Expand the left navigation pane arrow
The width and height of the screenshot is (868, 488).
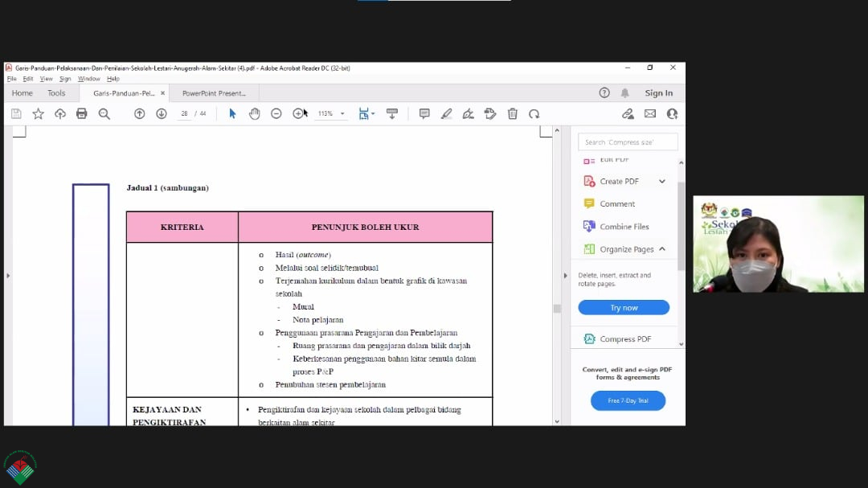tap(8, 275)
